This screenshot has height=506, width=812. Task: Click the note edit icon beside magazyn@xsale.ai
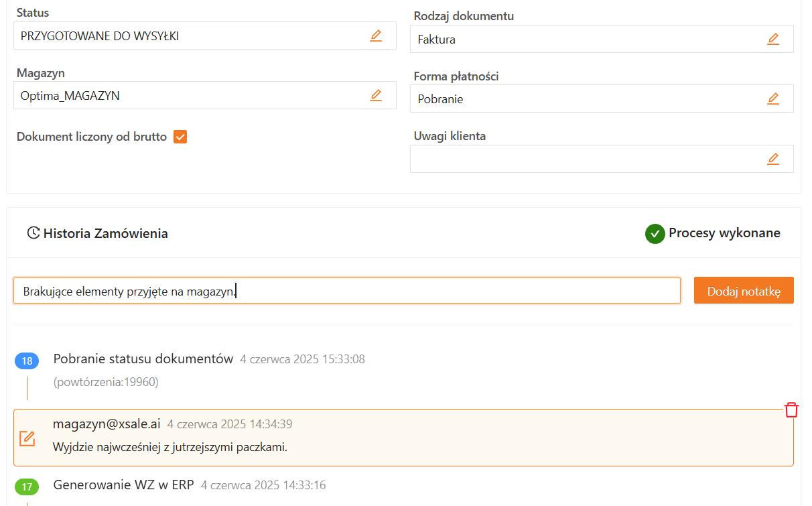point(27,438)
